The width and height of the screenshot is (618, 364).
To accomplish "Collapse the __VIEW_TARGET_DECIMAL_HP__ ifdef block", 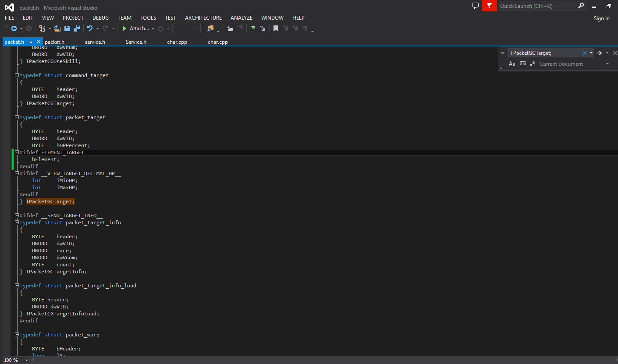I will pos(17,173).
